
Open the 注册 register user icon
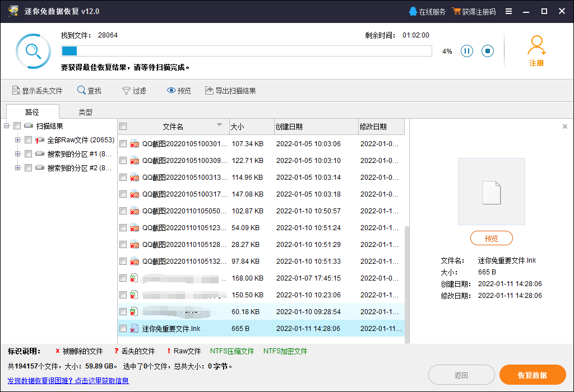(536, 51)
